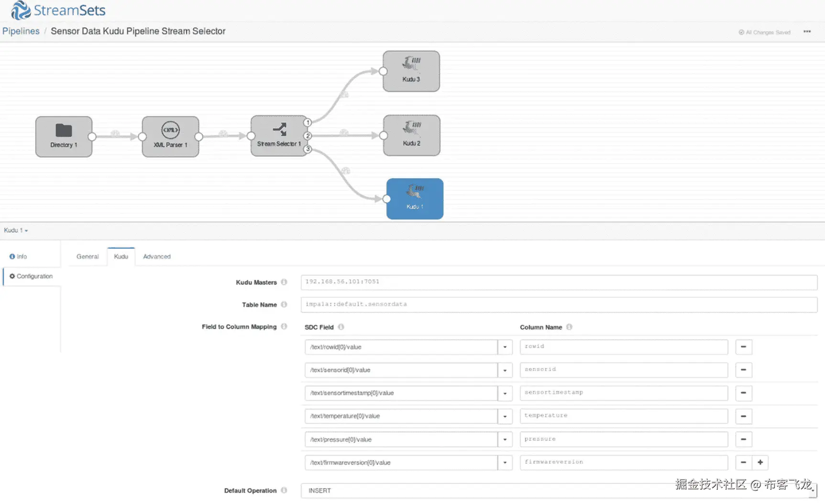Click the Default Operation info icon
The width and height of the screenshot is (825, 504).
(x=284, y=490)
